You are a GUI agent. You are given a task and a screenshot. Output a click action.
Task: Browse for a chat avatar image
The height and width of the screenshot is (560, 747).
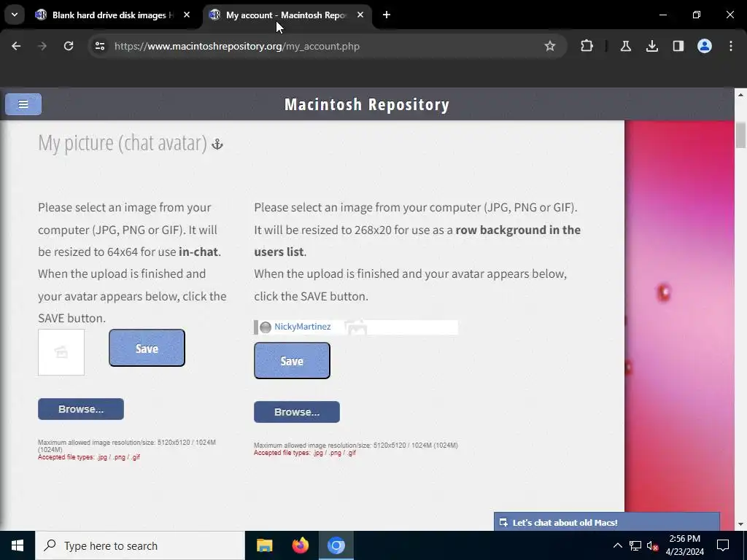click(81, 409)
